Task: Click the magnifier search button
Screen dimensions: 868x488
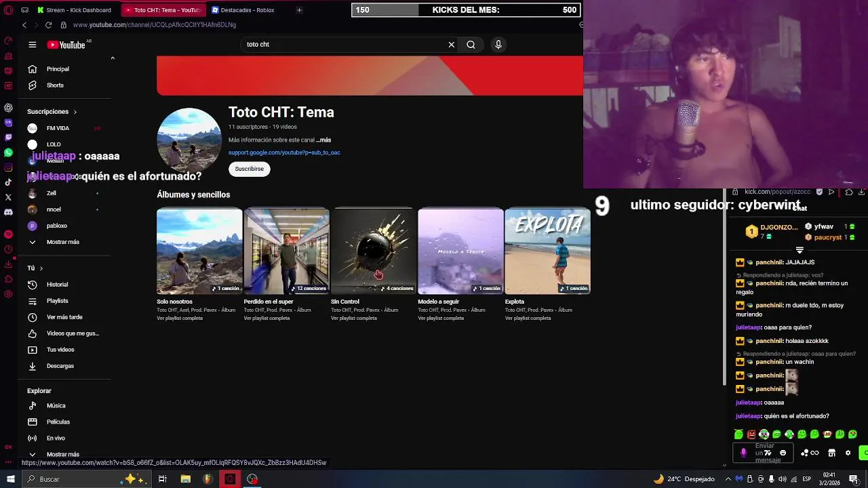Action: coord(471,45)
